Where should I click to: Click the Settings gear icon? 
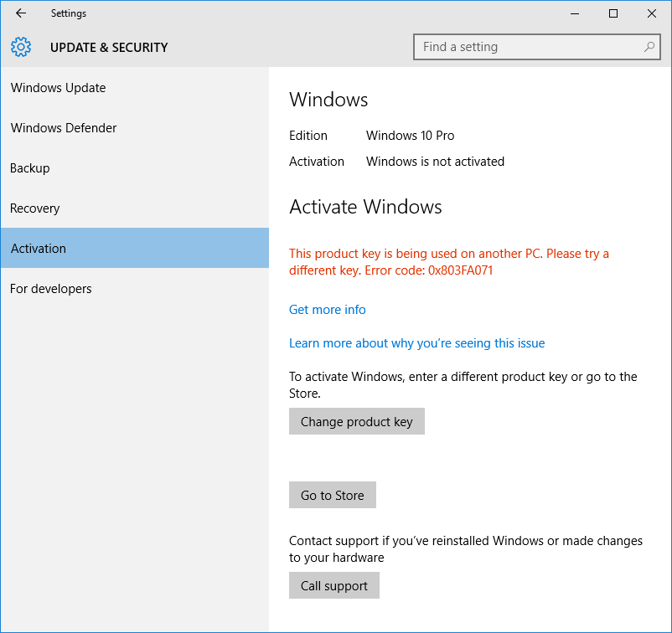(x=21, y=47)
